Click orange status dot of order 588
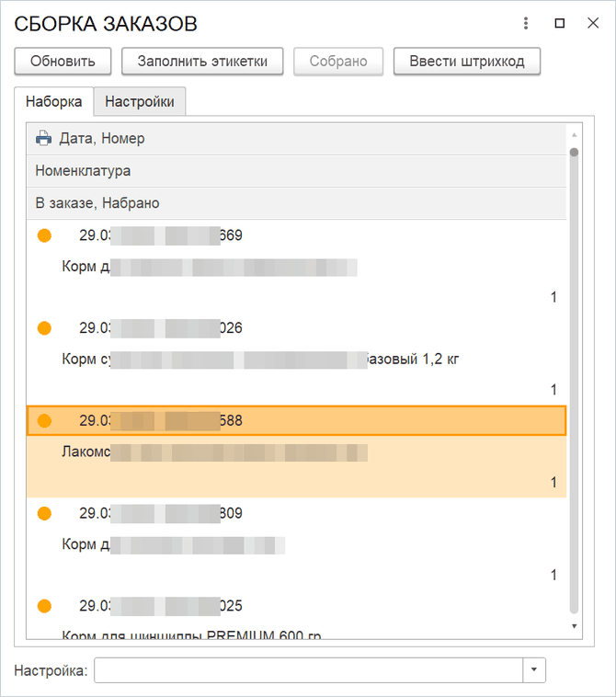The height and width of the screenshot is (697, 616). pos(44,420)
